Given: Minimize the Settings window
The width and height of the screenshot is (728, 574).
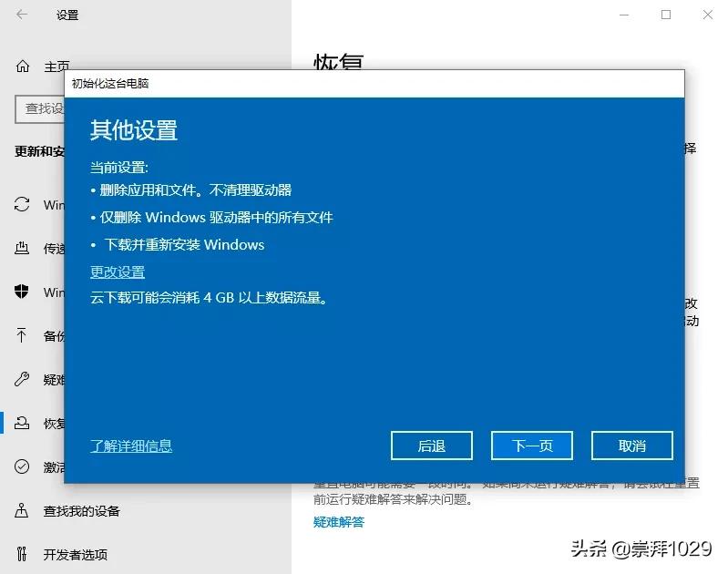Looking at the screenshot, I should pos(624,15).
